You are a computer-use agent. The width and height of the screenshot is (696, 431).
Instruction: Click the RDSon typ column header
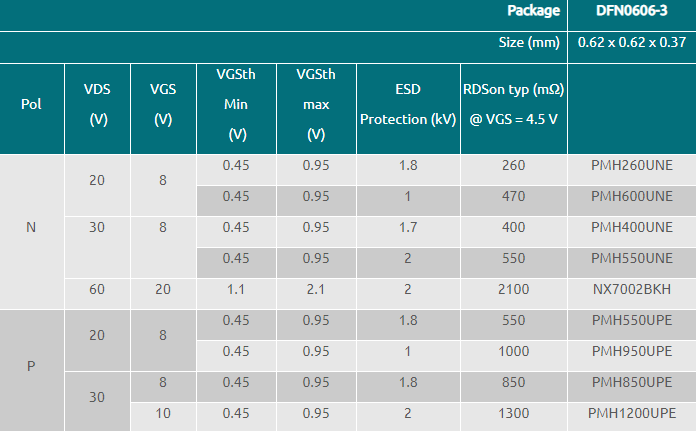tap(514, 104)
